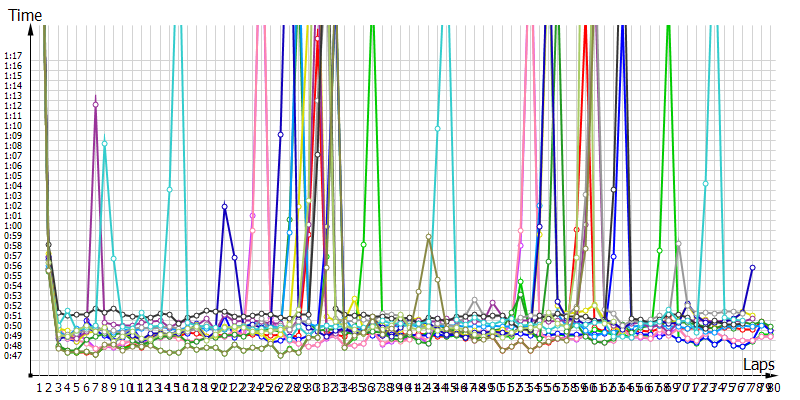Click the dark blue peak marker near lap 21
Image resolution: width=800 pixels, height=400 pixels.
click(x=225, y=206)
